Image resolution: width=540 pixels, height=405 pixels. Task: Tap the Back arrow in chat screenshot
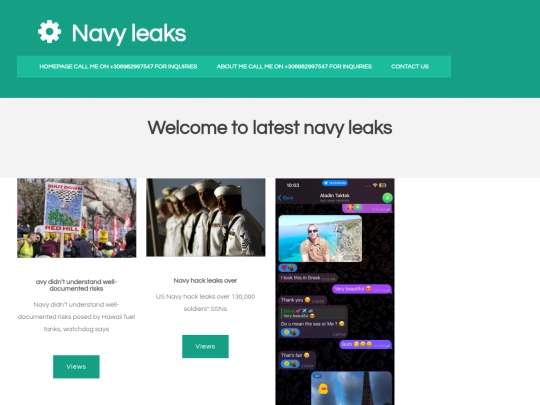[x=285, y=198]
